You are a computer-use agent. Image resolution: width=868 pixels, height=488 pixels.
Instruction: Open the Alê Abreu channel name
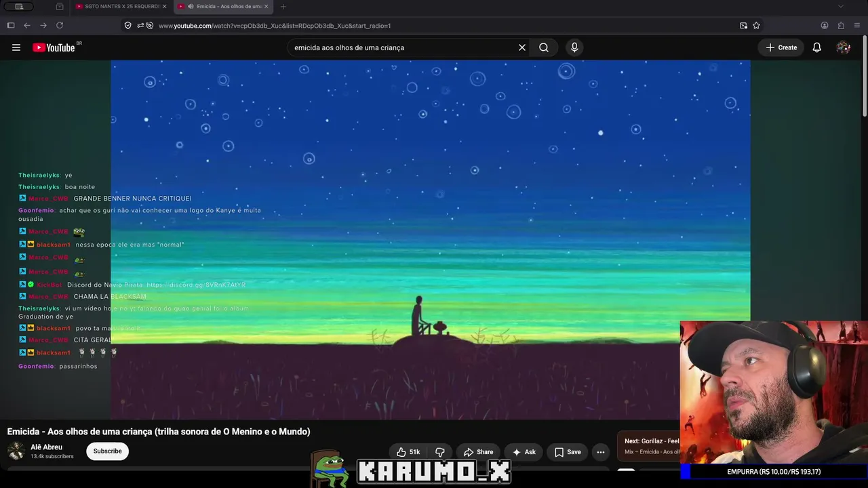[46, 447]
